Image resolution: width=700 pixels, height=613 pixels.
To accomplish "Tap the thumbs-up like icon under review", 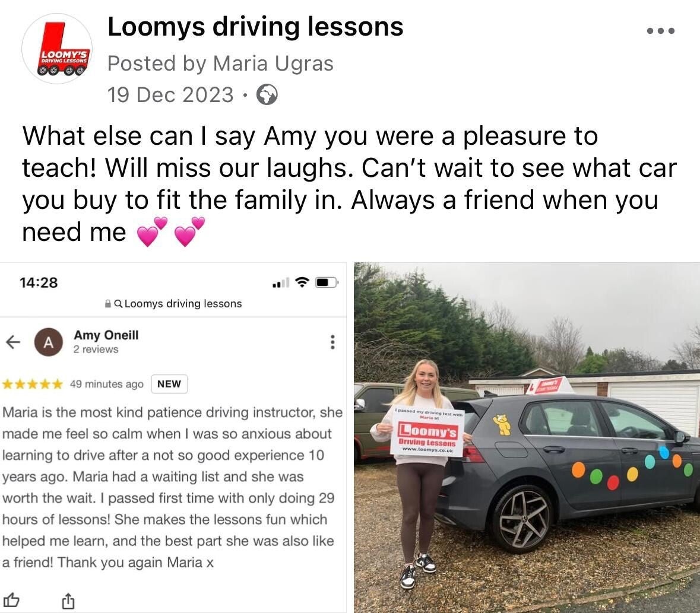I will tap(11, 600).
